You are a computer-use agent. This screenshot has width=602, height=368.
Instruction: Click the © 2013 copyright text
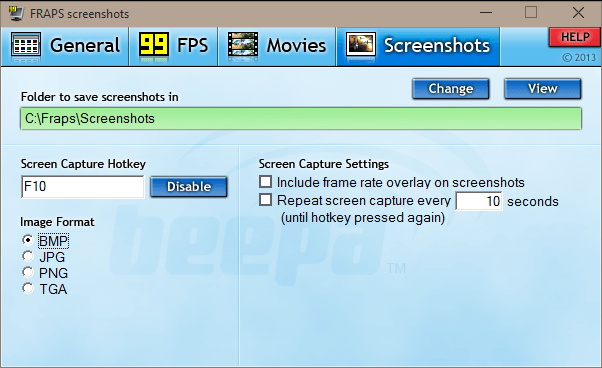click(579, 58)
